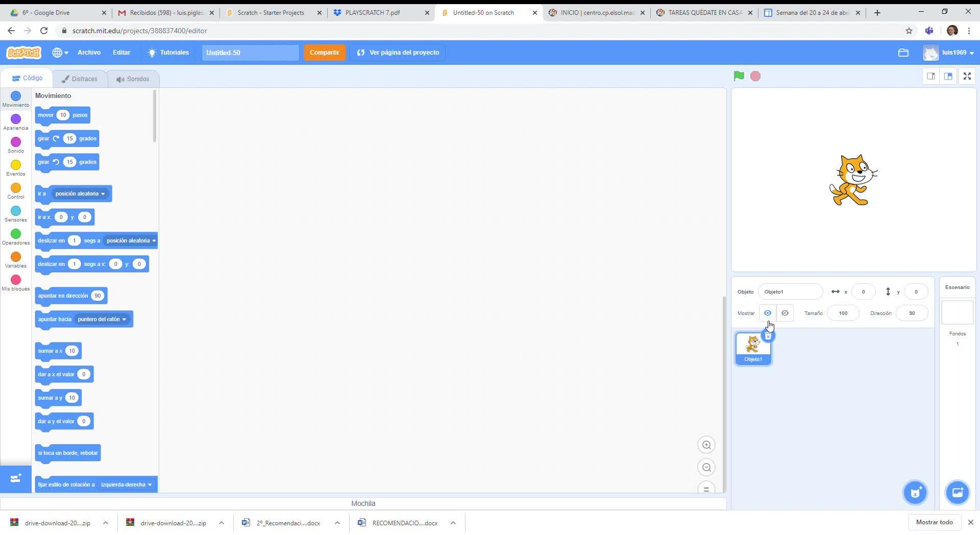
Task: Open My Stuff folder icon
Action: pyautogui.click(x=903, y=53)
